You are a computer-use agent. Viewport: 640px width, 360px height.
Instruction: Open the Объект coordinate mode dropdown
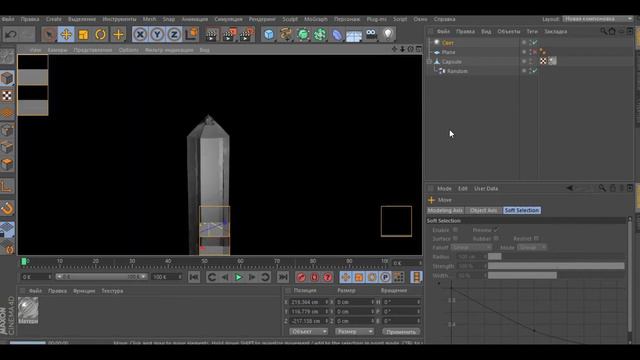(309, 332)
